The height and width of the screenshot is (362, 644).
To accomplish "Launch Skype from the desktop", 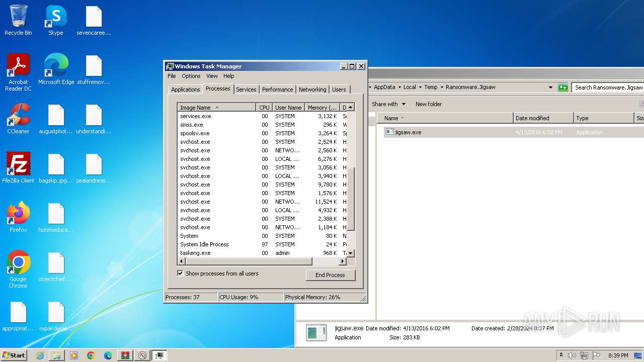I will (55, 21).
